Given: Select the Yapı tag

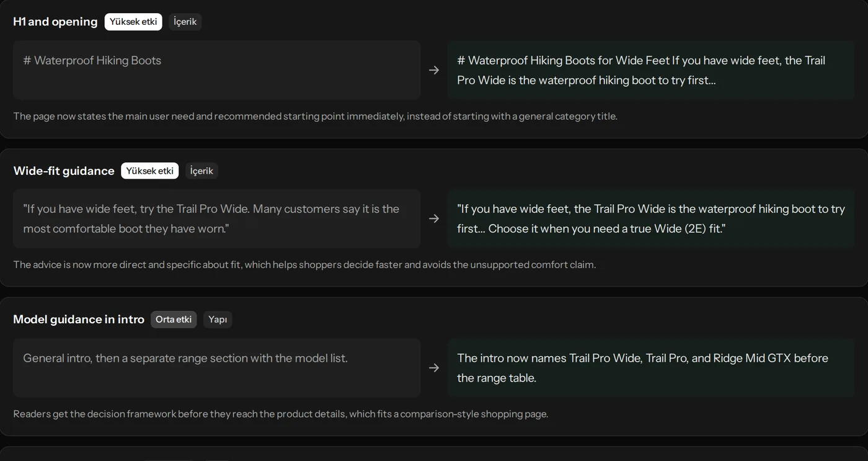Looking at the screenshot, I should tap(218, 320).
